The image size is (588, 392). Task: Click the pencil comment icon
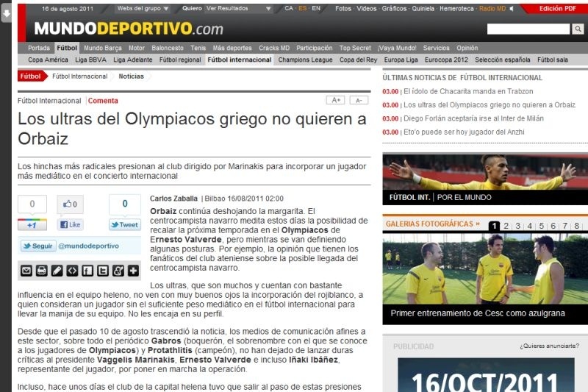click(x=57, y=271)
